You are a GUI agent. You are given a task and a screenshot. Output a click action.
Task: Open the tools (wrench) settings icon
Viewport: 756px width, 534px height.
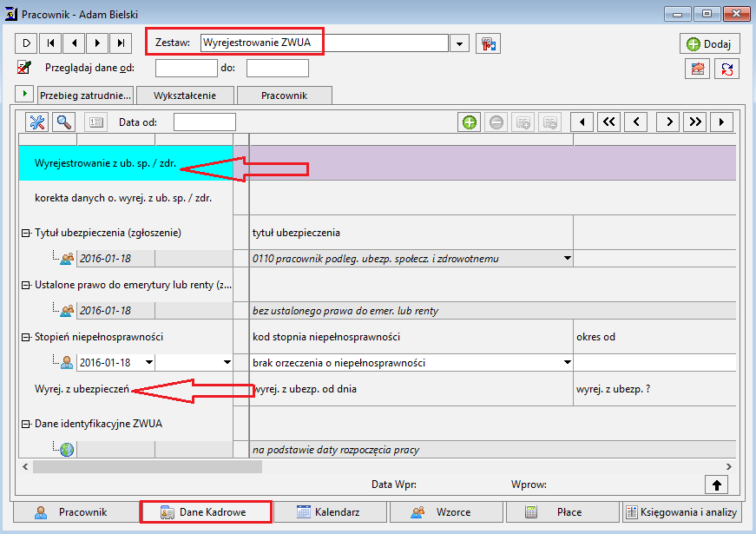coord(36,122)
